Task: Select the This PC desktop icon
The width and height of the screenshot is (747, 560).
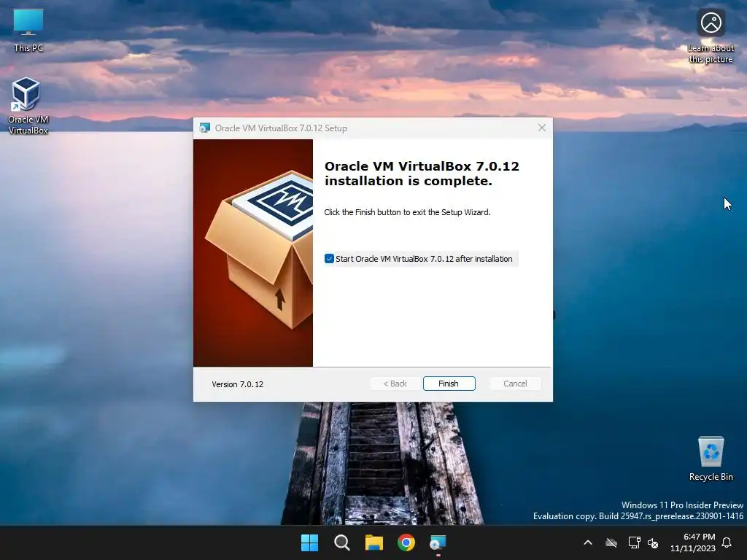Action: (x=28, y=30)
